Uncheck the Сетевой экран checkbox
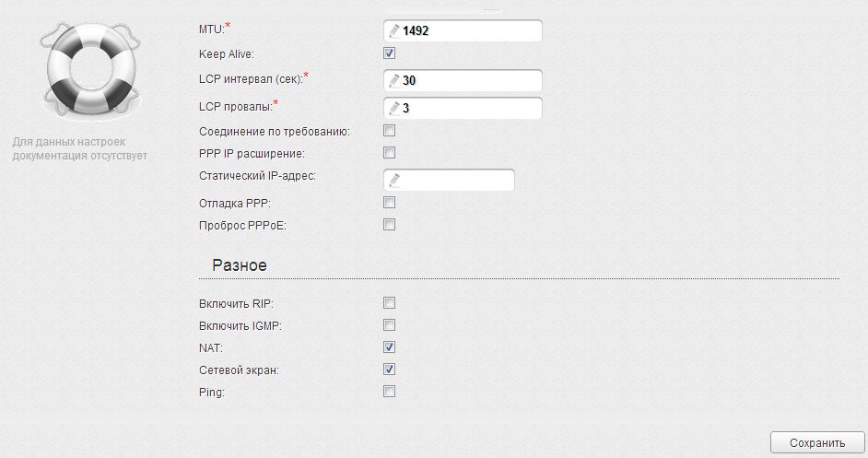Viewport: 868px width, 458px height. [x=389, y=370]
